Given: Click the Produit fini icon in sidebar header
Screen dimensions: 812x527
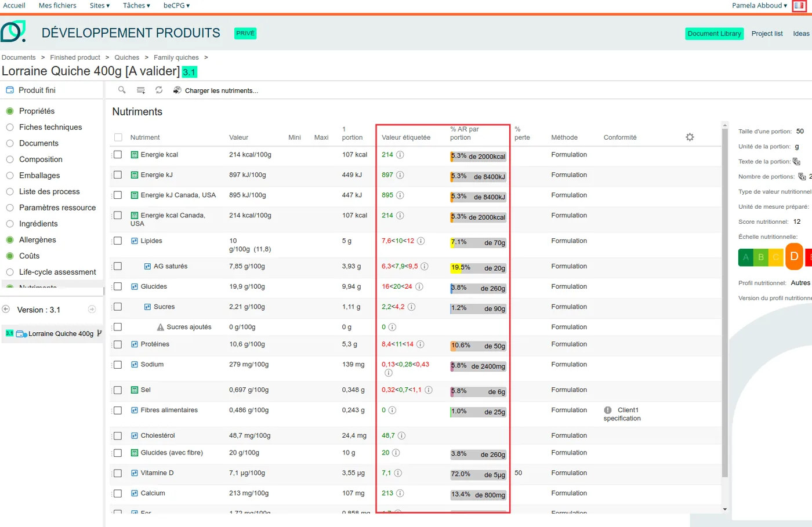Looking at the screenshot, I should 10,90.
